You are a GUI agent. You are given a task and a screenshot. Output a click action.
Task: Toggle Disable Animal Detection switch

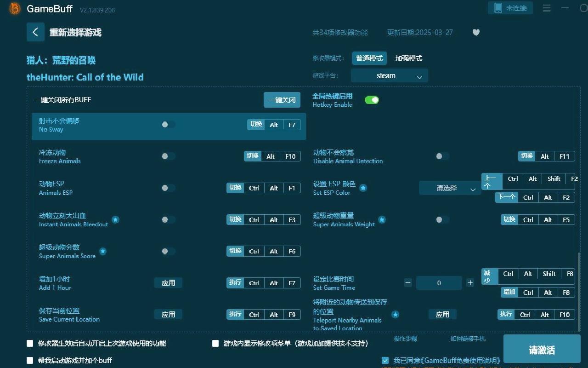[x=442, y=156]
